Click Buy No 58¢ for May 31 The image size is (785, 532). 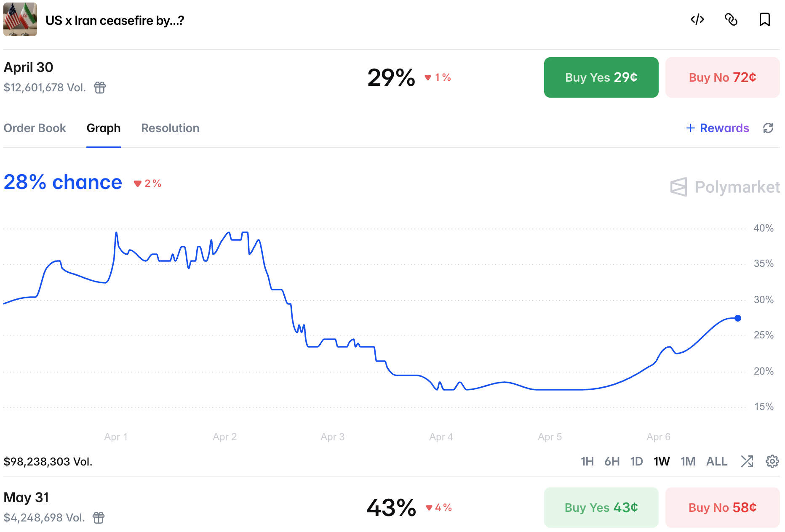click(x=722, y=508)
